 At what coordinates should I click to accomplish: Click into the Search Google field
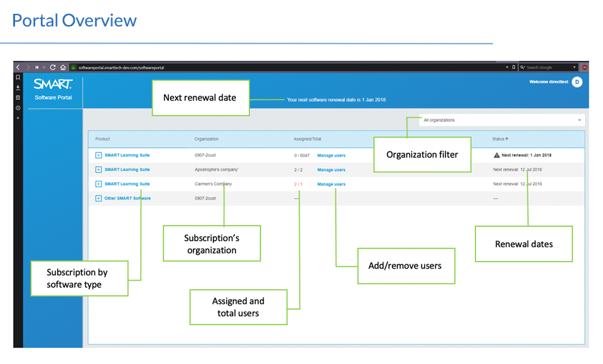(x=548, y=67)
